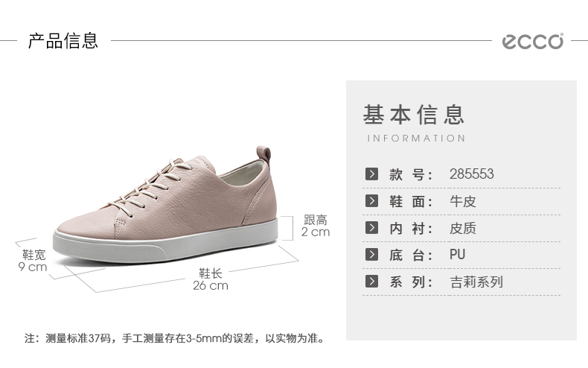
Task: Click the arrow icon beside 款号
Action: point(371,174)
